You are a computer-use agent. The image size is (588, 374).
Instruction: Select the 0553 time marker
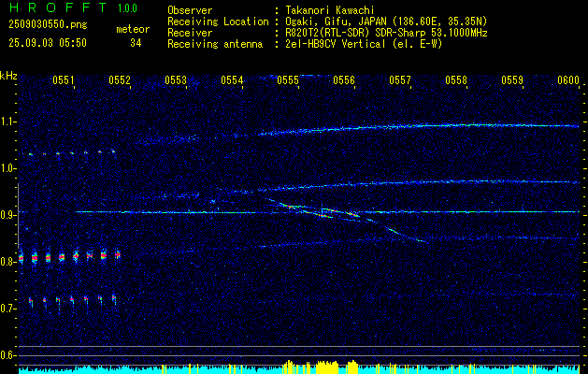click(176, 80)
